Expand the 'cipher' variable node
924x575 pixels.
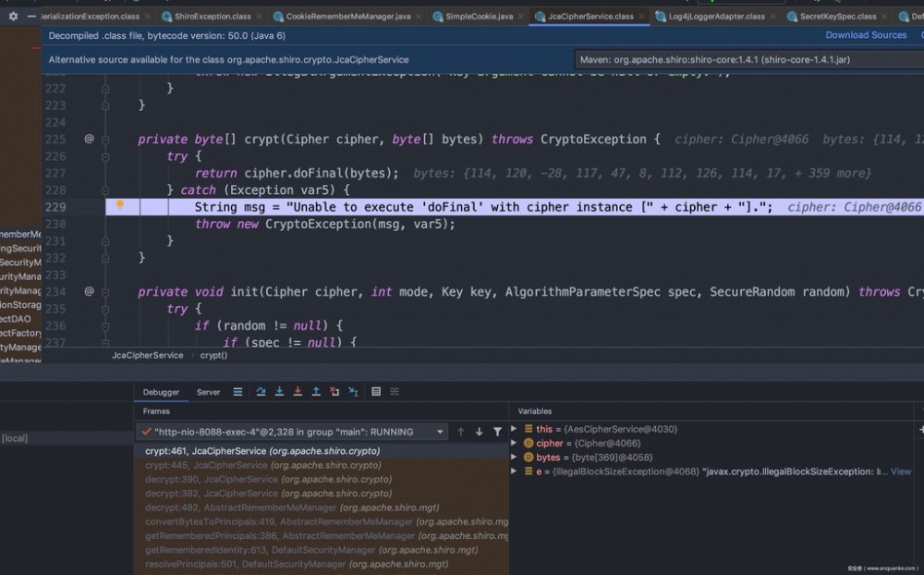pyautogui.click(x=515, y=444)
